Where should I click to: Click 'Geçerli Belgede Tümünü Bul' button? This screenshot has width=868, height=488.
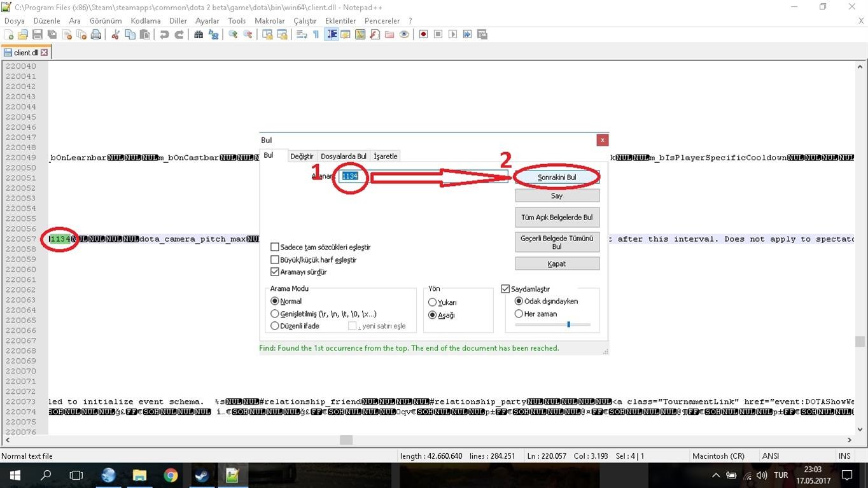pos(557,242)
